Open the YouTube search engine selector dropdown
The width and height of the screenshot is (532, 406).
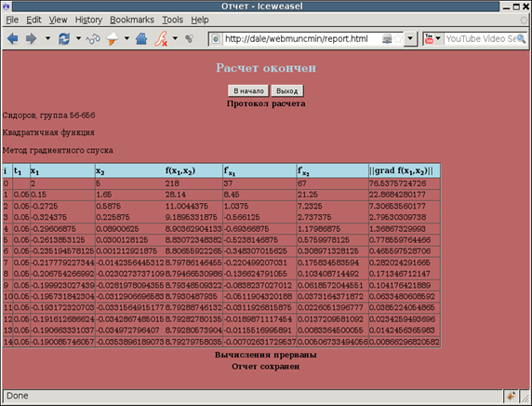coord(438,38)
